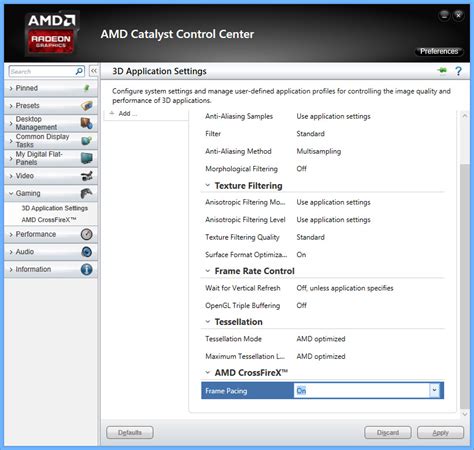Click the Desktop Management icon
This screenshot has width=474, height=450.
(87, 123)
